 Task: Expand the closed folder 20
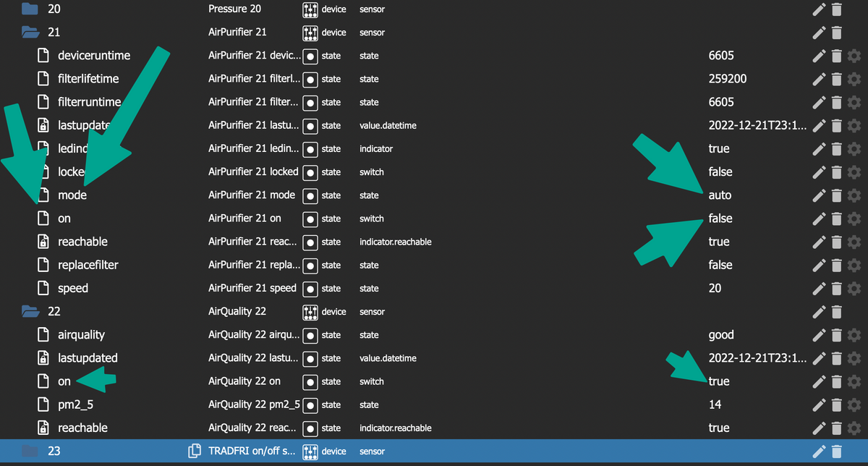pyautogui.click(x=30, y=9)
